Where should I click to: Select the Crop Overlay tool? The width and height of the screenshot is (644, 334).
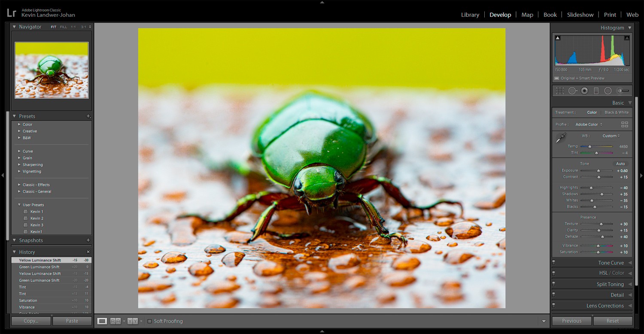[x=559, y=91]
